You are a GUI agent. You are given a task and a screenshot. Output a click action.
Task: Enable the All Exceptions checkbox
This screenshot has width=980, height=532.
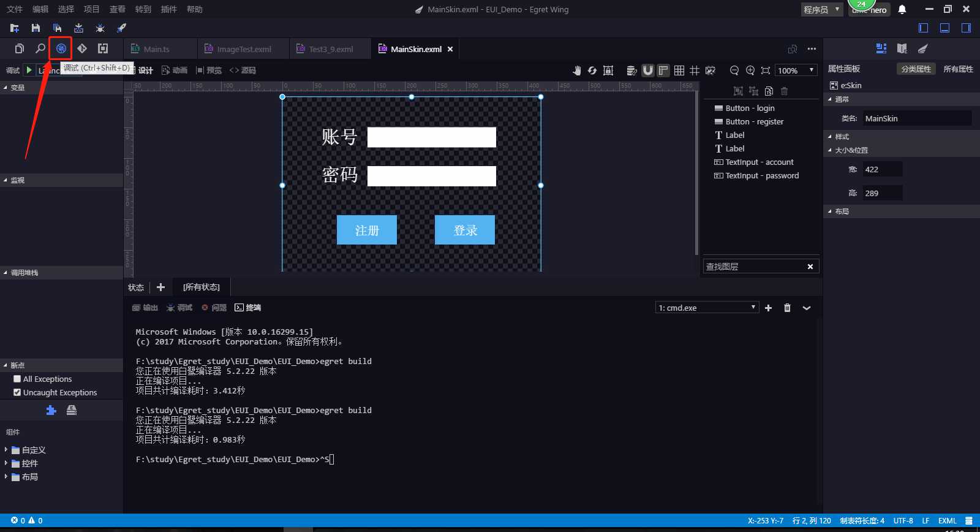pyautogui.click(x=17, y=379)
